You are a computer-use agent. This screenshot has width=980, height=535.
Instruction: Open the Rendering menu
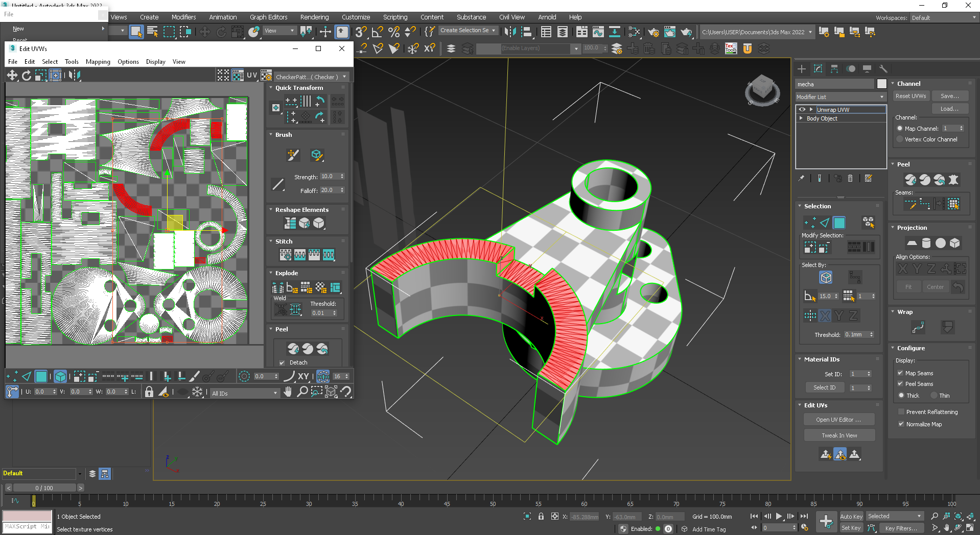[x=314, y=17]
